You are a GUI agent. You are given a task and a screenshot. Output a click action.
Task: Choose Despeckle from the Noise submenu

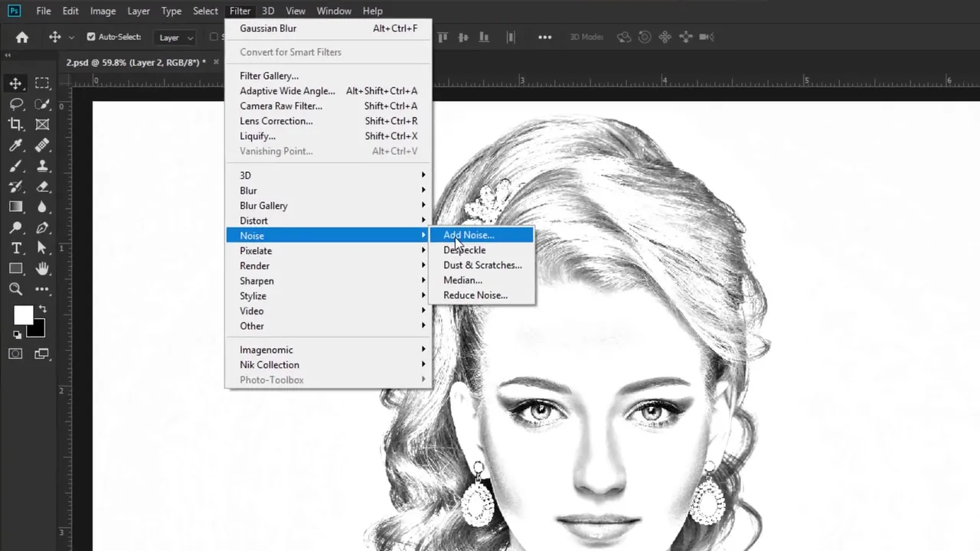point(482,250)
